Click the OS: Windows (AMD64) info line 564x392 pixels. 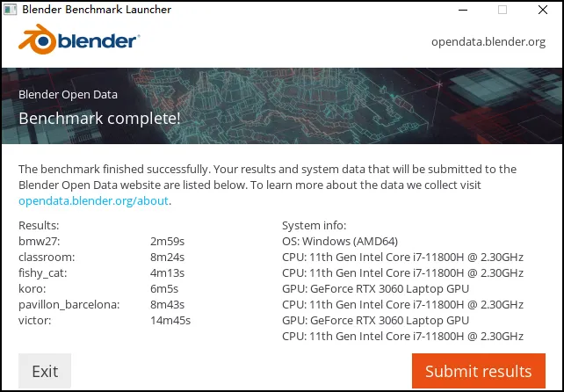(x=340, y=241)
